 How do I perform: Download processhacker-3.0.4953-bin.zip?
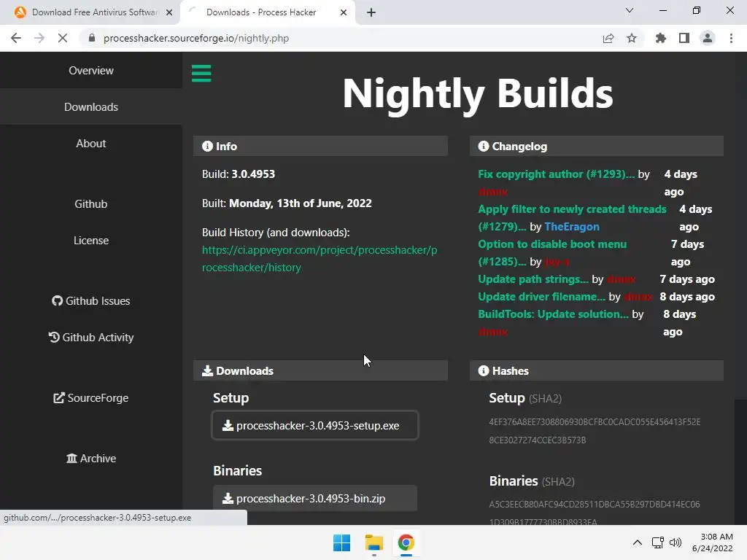click(x=315, y=498)
